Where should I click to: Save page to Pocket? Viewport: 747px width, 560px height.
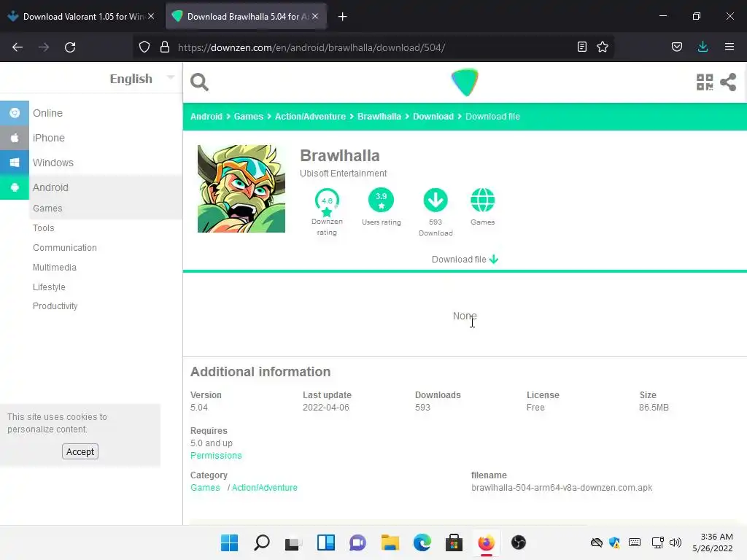(677, 47)
